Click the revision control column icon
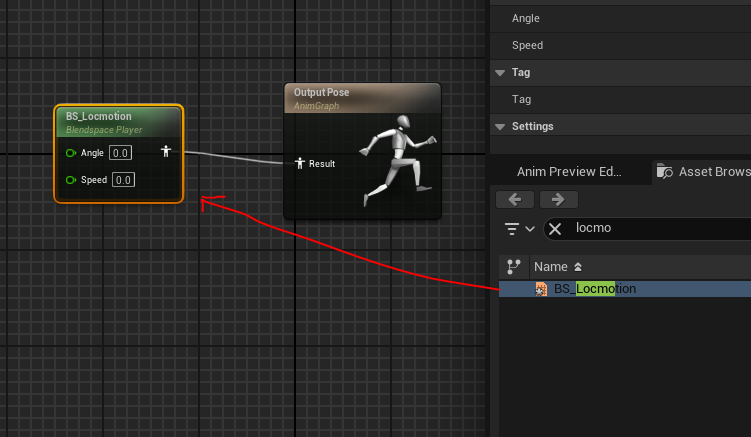Image resolution: width=751 pixels, height=437 pixels. pos(513,267)
